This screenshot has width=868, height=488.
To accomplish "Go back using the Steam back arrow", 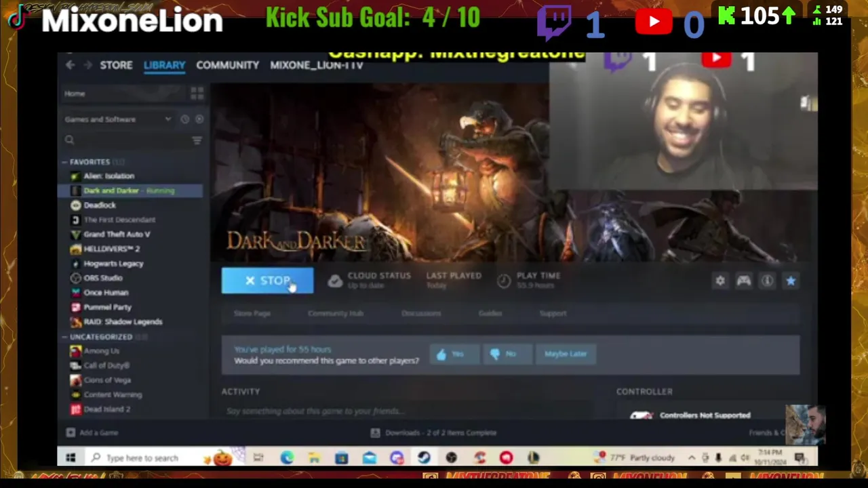I will (71, 65).
